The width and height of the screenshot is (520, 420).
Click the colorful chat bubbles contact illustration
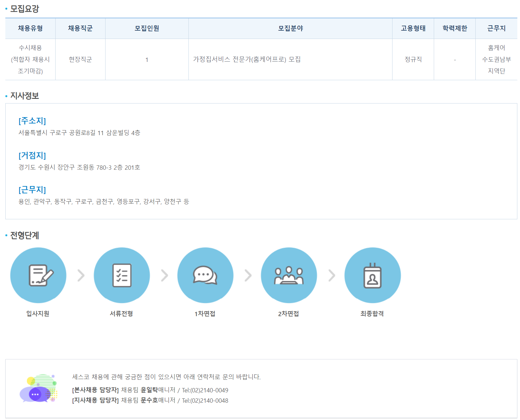38,388
